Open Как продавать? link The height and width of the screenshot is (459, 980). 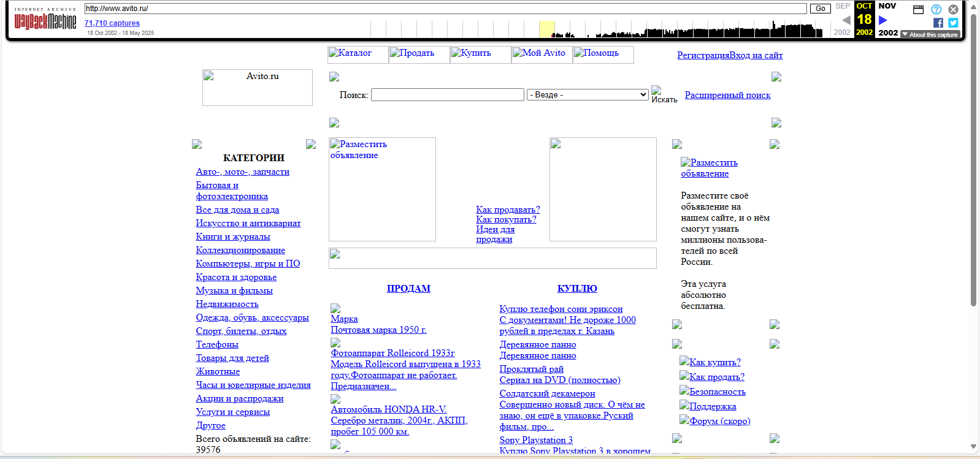click(508, 210)
